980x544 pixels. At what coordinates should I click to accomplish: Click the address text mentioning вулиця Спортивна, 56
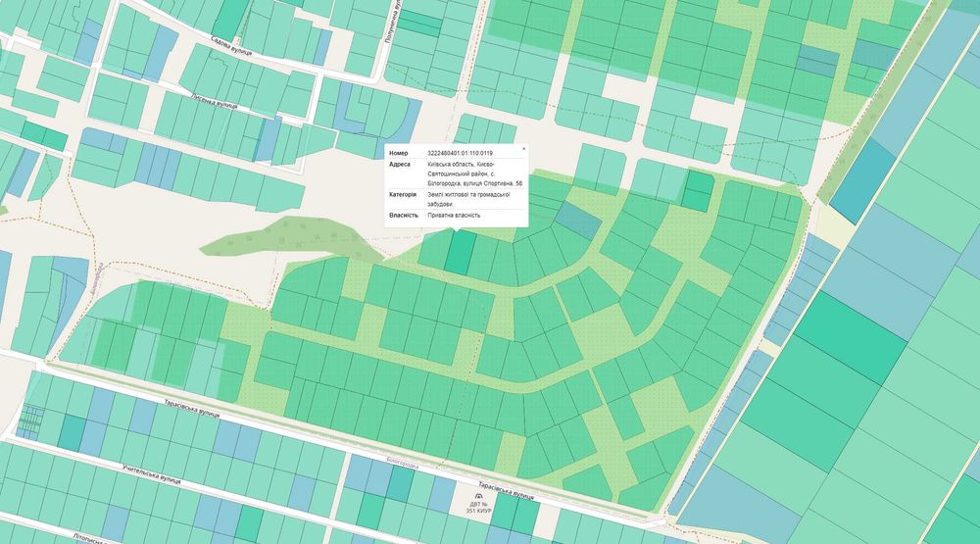click(x=475, y=173)
